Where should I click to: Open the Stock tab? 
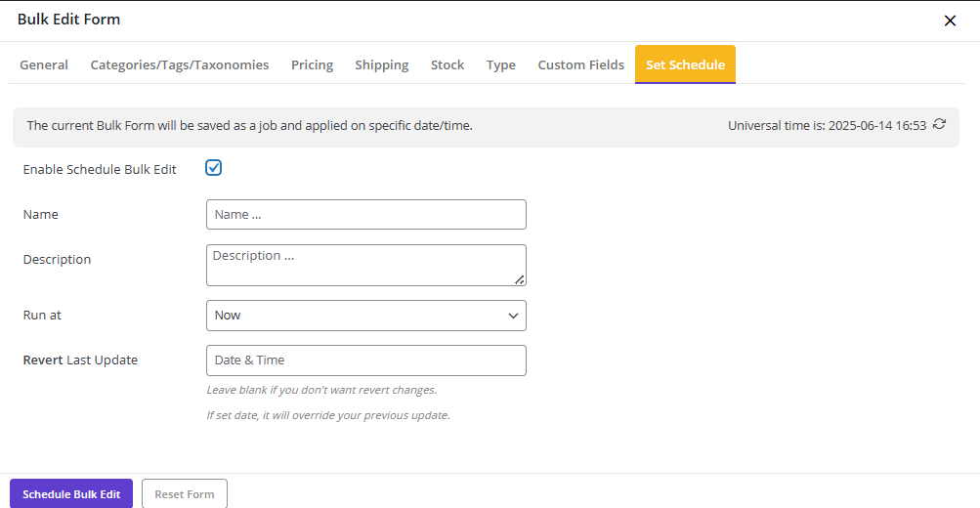[447, 65]
